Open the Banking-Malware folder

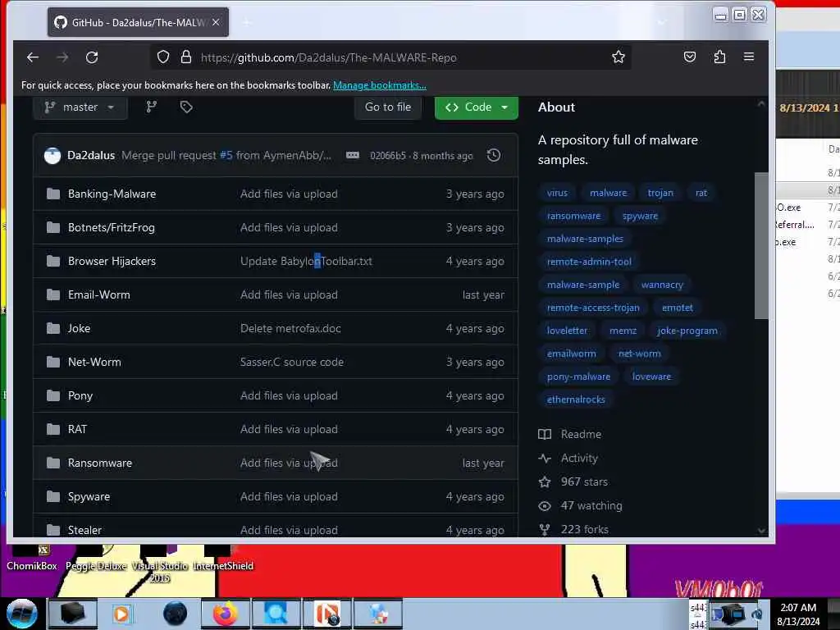(x=112, y=194)
